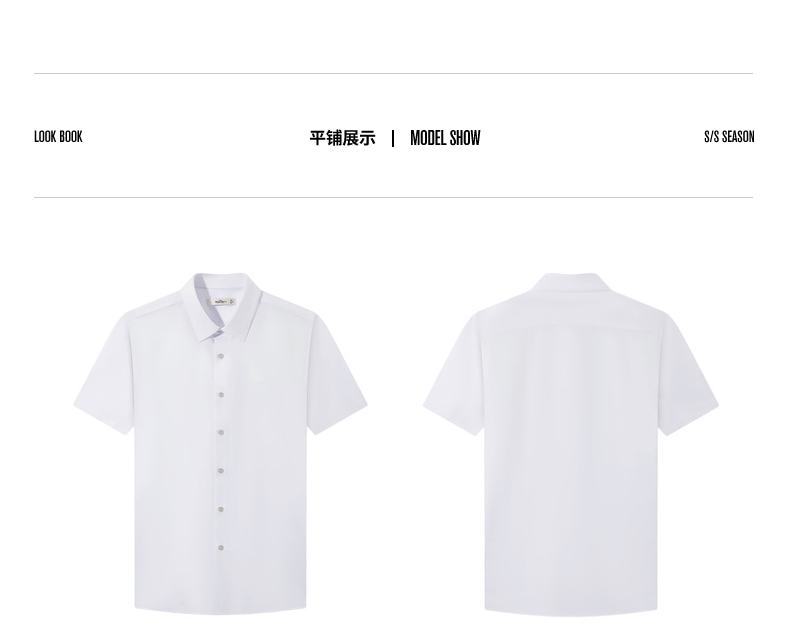Select the back view shirt image

[x=571, y=444]
